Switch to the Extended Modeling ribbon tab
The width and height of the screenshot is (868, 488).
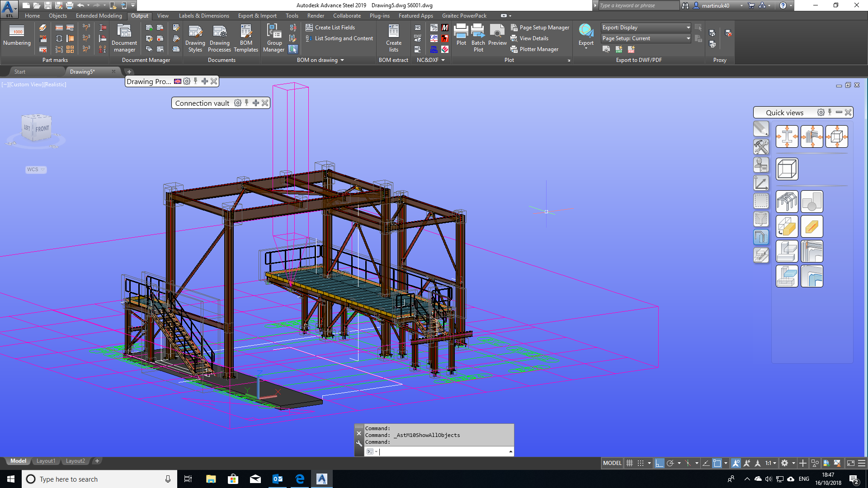coord(99,15)
